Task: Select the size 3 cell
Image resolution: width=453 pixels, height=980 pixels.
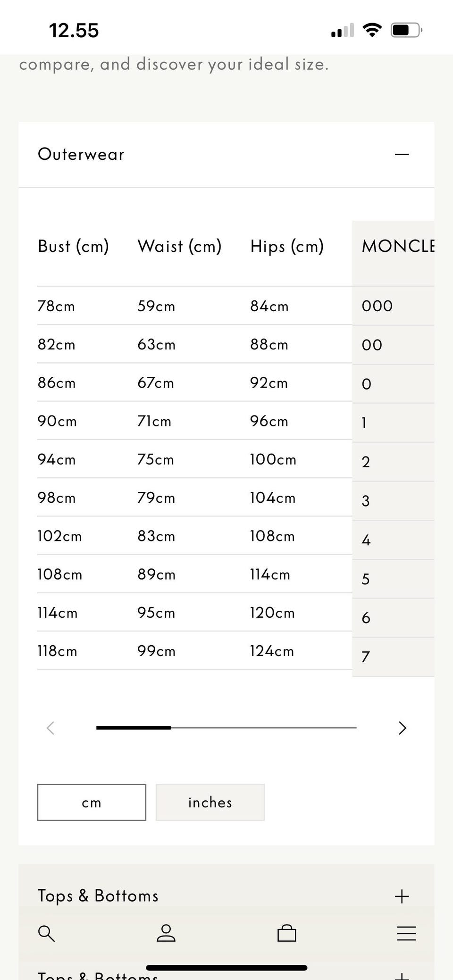Action: 366,501
